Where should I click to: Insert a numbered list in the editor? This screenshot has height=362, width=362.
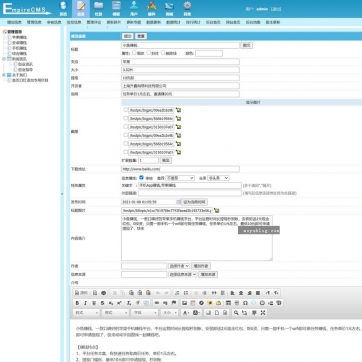[177, 293]
